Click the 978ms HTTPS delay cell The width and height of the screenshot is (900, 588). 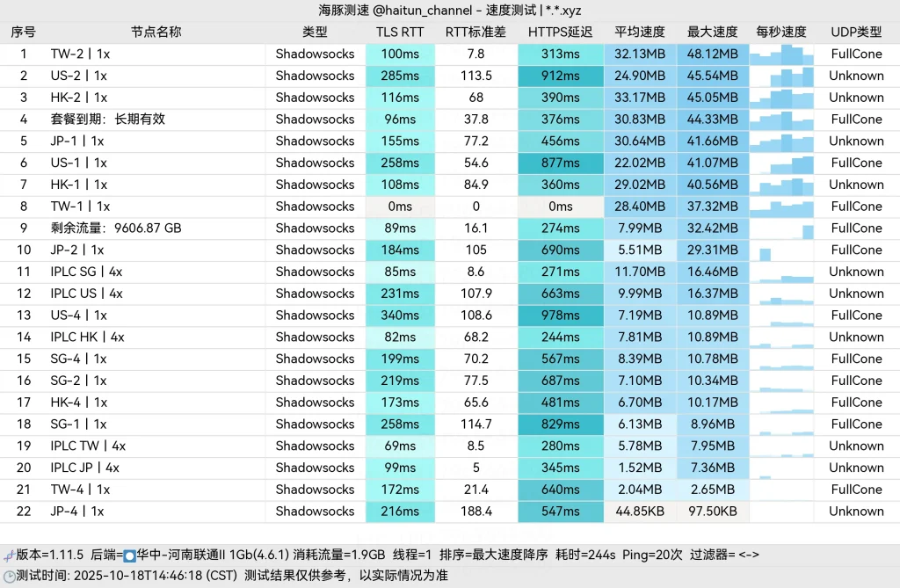tap(560, 316)
